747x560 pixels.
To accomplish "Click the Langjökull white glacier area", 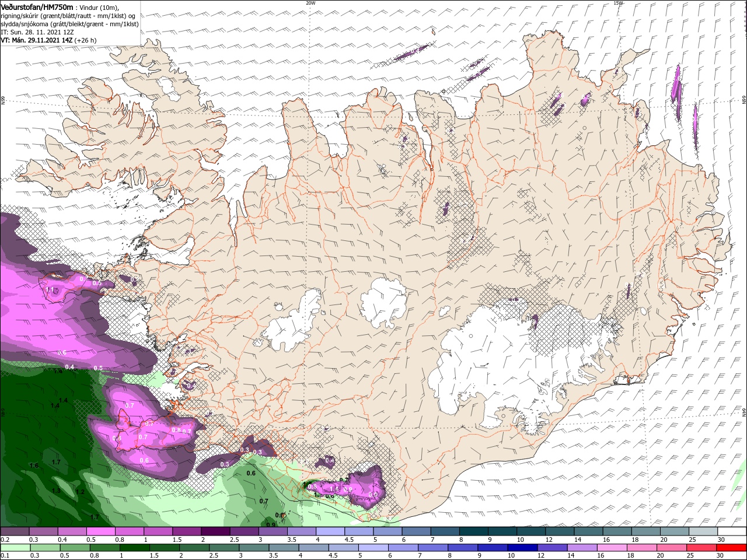I will (292, 321).
